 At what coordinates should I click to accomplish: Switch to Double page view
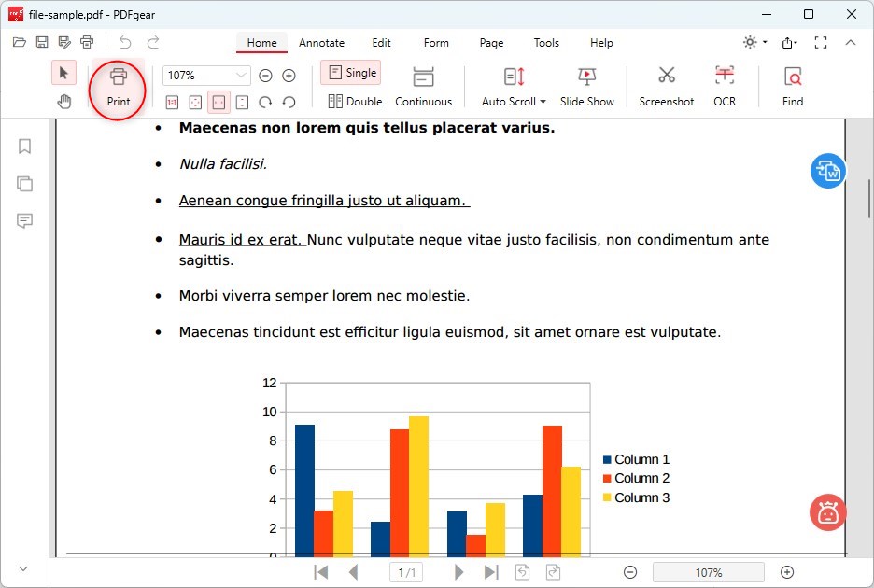tap(355, 102)
